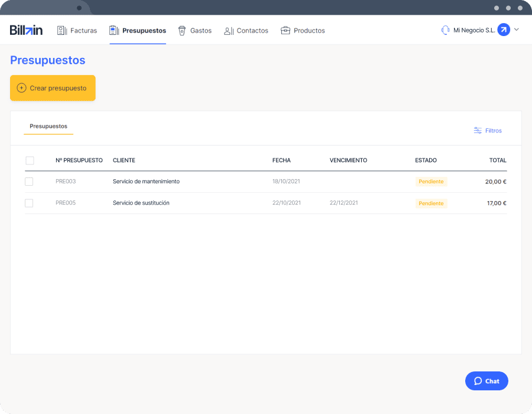Screen dimensions: 532x414
Task: Click the CLIENTE column header
Action: pyautogui.click(x=124, y=160)
